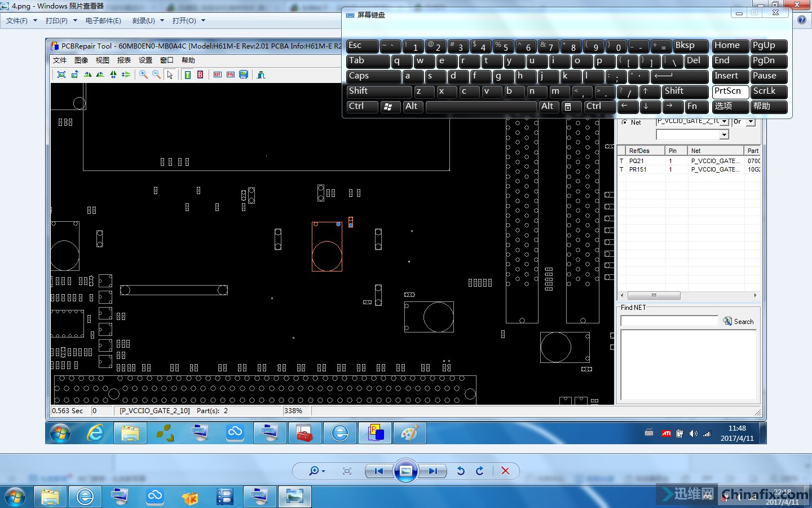This screenshot has height=508, width=812.
Task: Click the REF display icon
Action: 218,75
